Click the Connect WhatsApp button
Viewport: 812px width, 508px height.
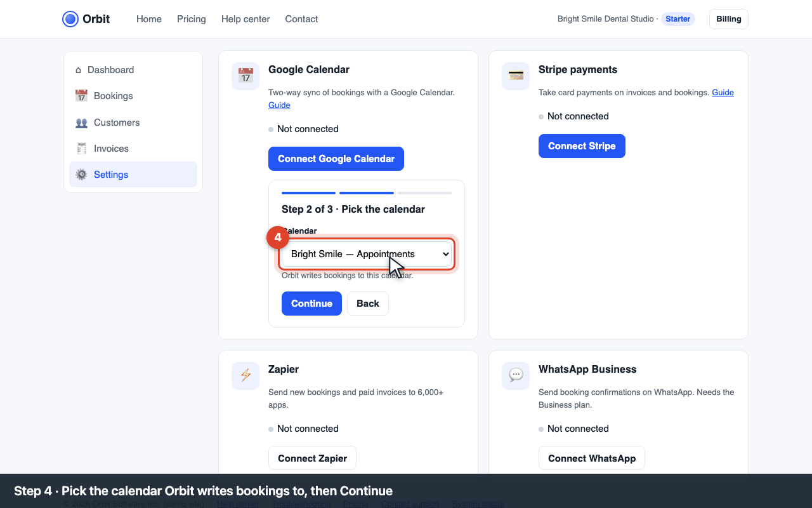(x=592, y=458)
